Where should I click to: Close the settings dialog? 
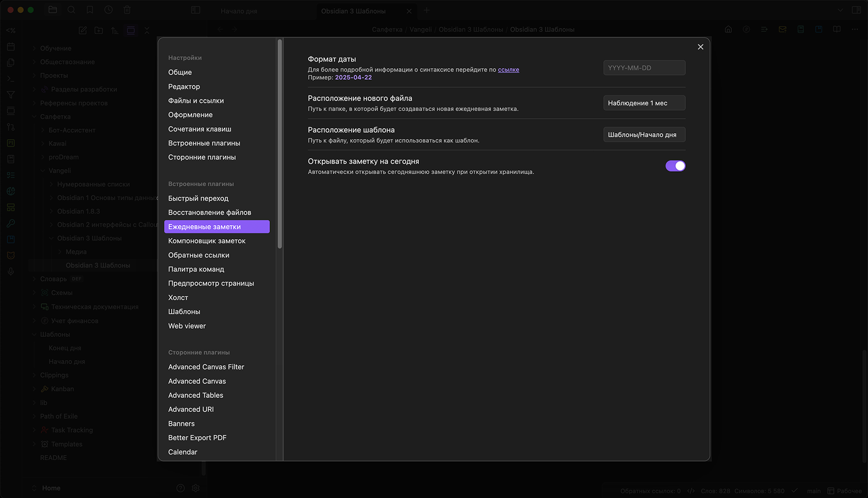(x=700, y=47)
